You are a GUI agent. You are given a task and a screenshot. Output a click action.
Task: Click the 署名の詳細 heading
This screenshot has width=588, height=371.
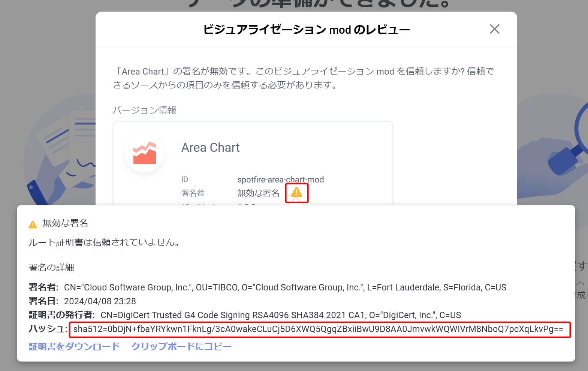(51, 268)
